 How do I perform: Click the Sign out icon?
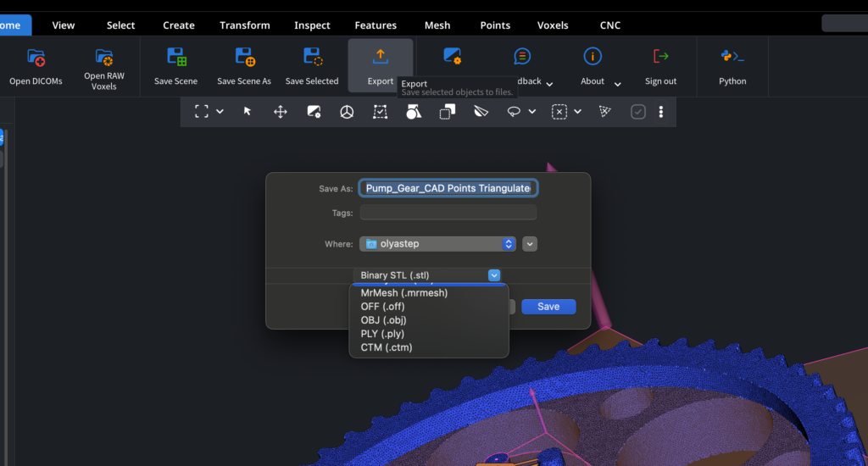(660, 58)
